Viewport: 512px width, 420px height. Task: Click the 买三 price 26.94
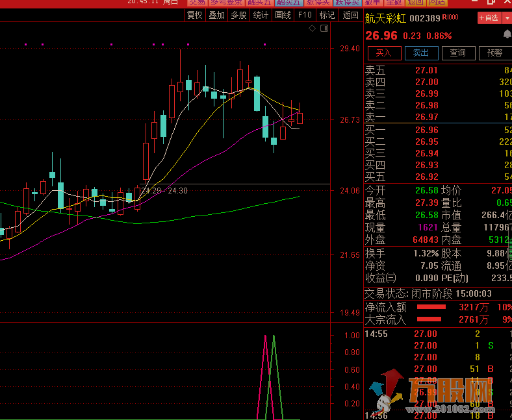click(x=426, y=153)
